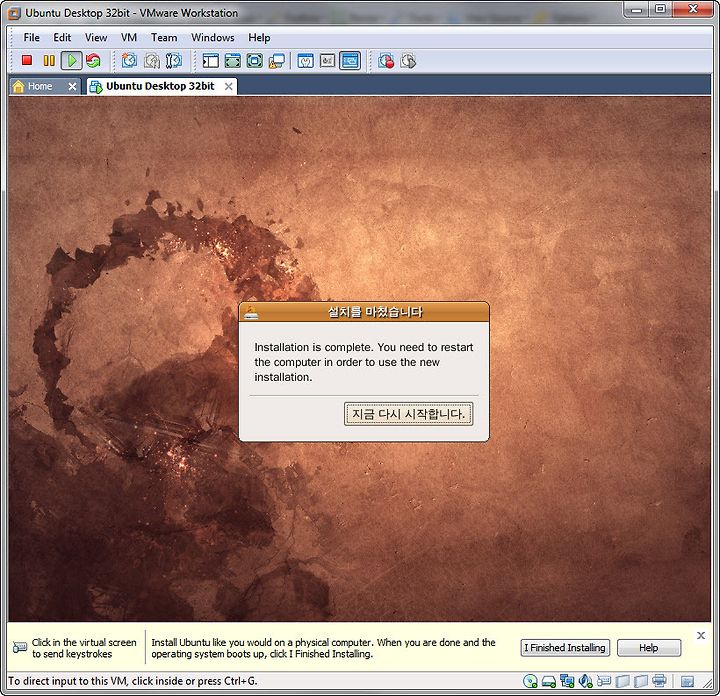Open the Snapshot Manager wrench-clock icon
Viewport: 720px width, 696px height.
coord(174,61)
